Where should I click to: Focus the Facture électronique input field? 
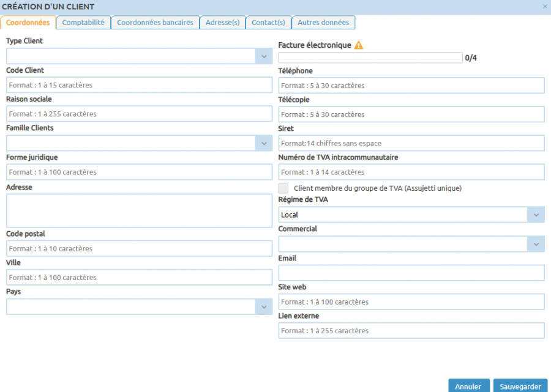[370, 57]
